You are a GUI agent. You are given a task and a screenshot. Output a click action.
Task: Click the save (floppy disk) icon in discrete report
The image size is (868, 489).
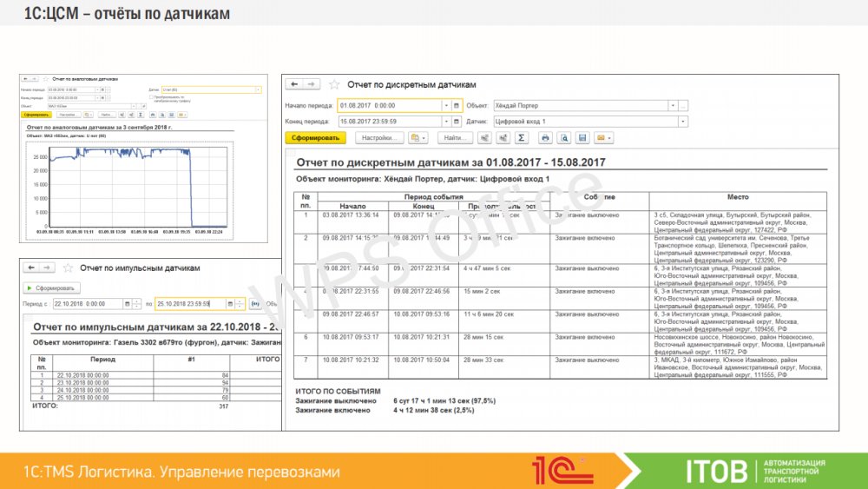pyautogui.click(x=583, y=138)
